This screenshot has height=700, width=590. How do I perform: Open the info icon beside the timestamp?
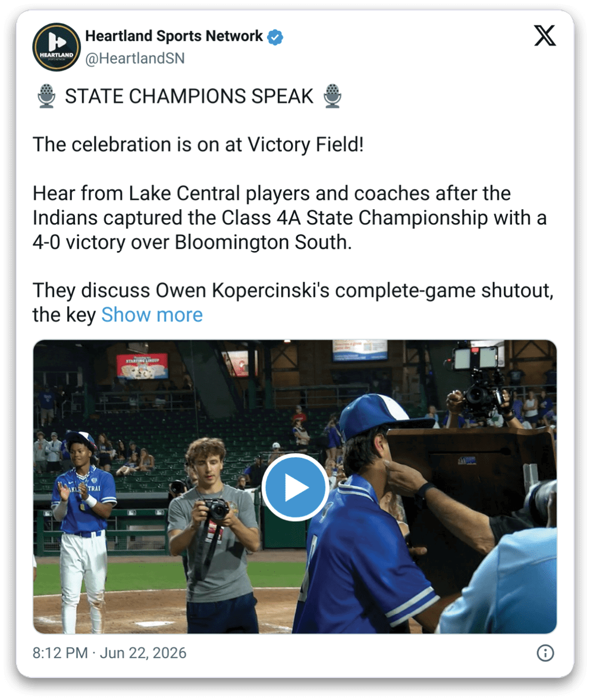pyautogui.click(x=545, y=653)
